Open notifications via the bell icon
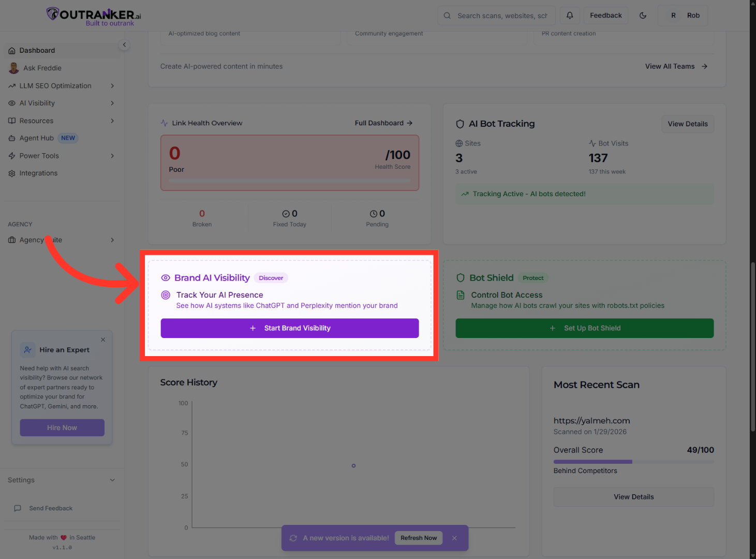Viewport: 756px width, 559px height. pos(570,16)
